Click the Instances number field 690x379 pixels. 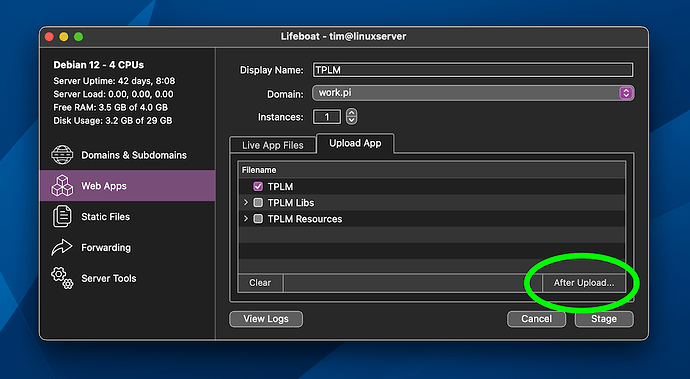pos(327,117)
